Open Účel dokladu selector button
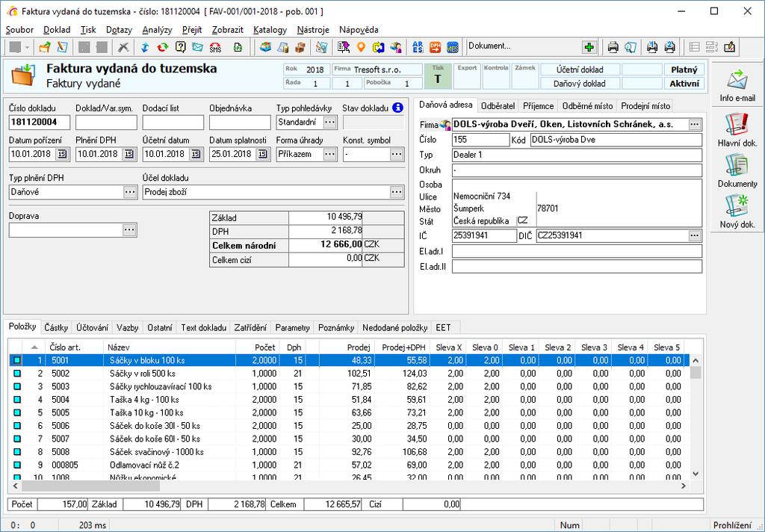 click(397, 192)
